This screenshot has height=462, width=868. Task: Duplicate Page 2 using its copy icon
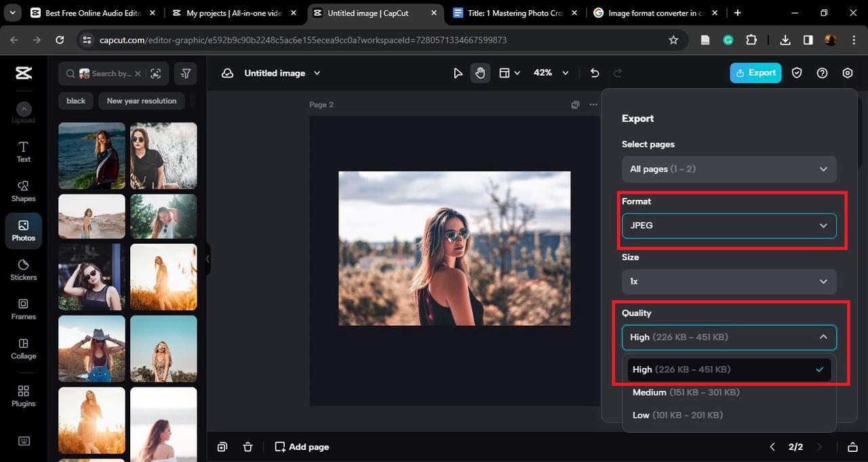575,105
